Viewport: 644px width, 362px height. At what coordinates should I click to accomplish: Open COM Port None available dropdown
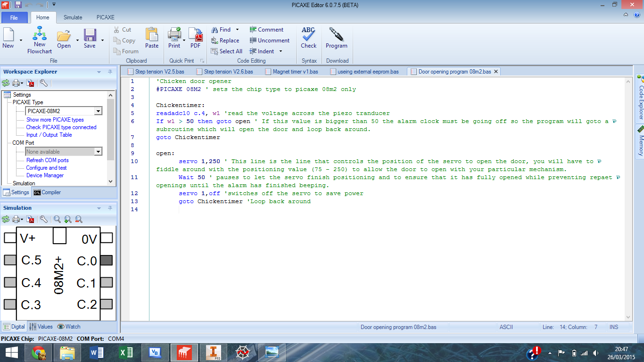(98, 152)
